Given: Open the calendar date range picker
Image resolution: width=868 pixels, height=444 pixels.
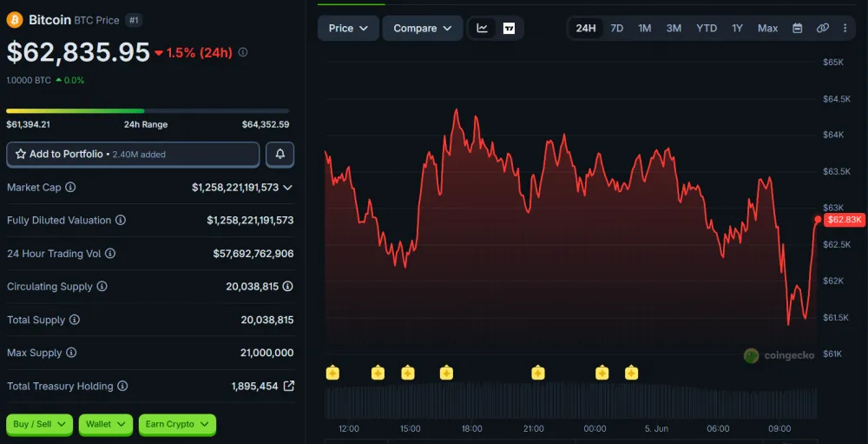Looking at the screenshot, I should tap(797, 29).
